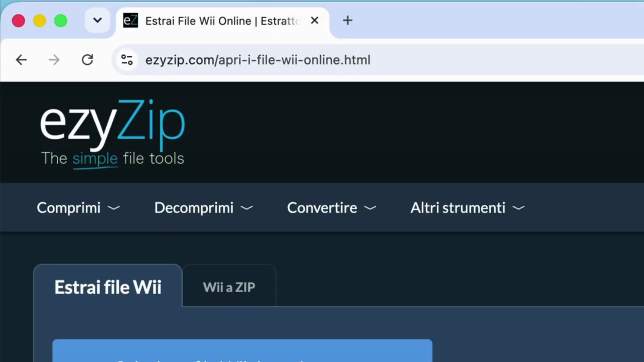Expand the Decomprimi menu

[204, 208]
